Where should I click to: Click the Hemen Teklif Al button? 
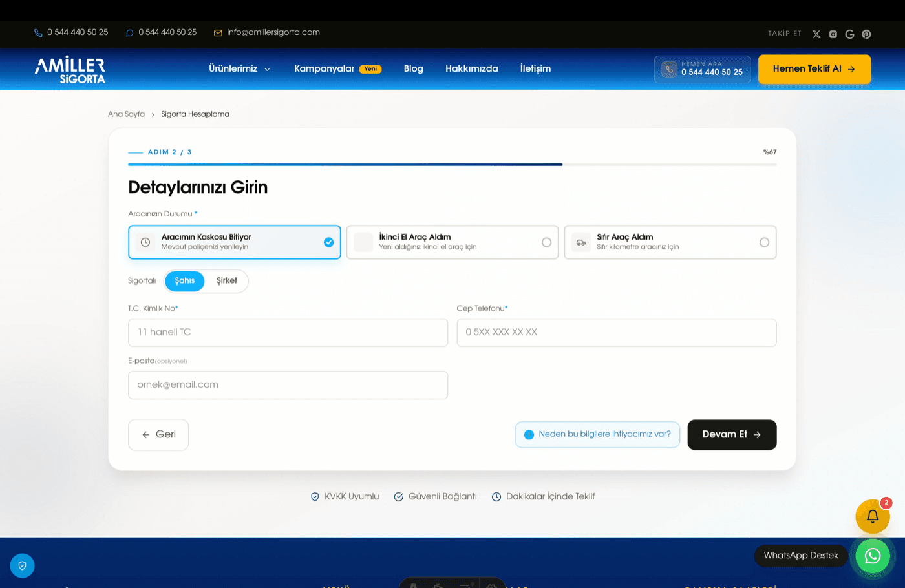tap(814, 69)
